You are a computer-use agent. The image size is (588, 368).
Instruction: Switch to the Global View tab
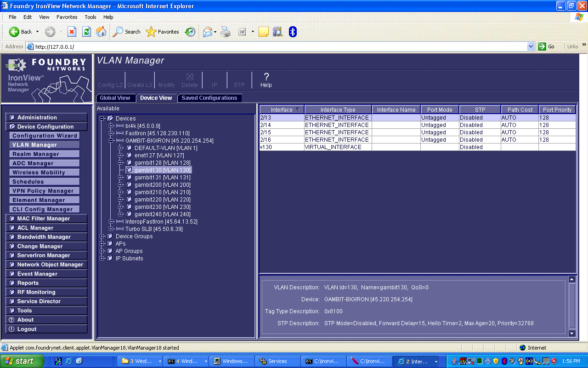[x=115, y=98]
